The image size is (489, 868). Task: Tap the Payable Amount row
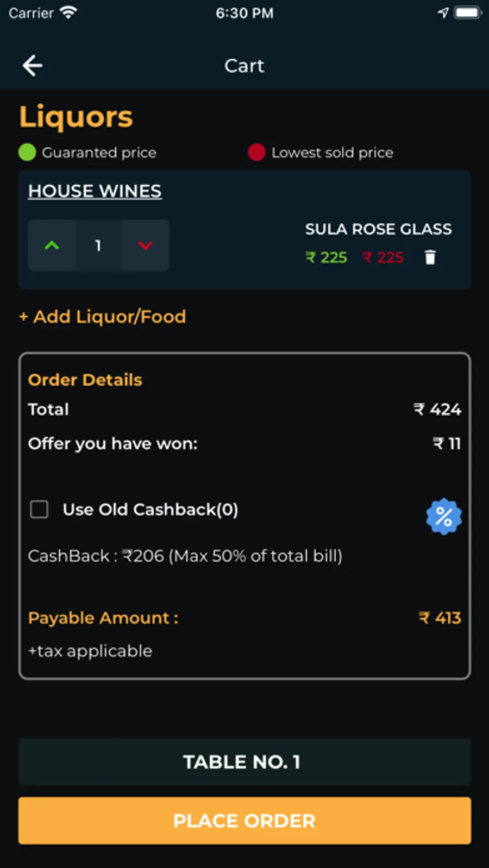click(x=244, y=618)
